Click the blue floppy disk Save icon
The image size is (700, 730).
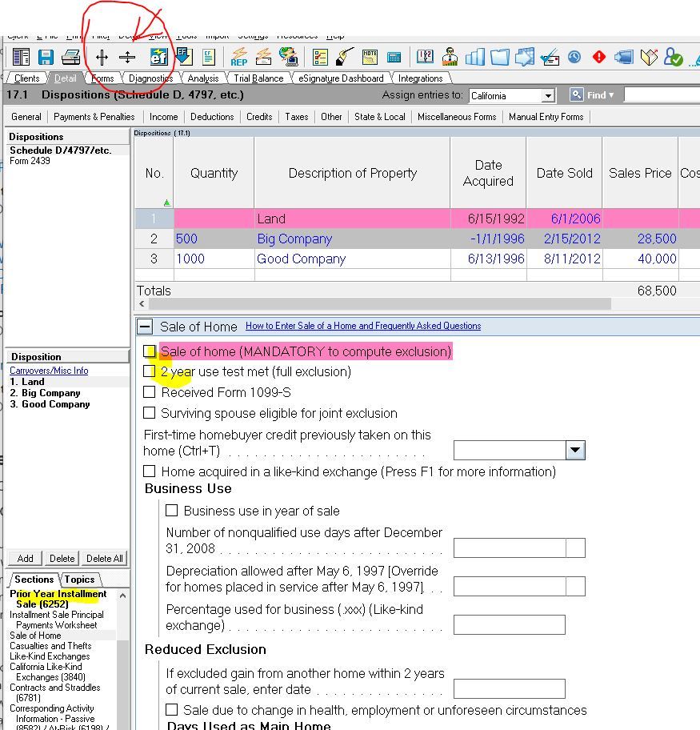click(x=46, y=57)
